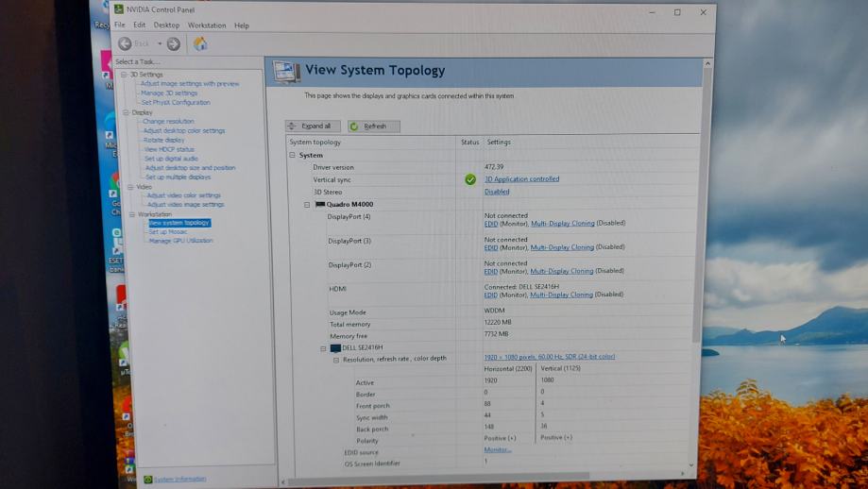Open EDID link for HDMI

click(490, 295)
